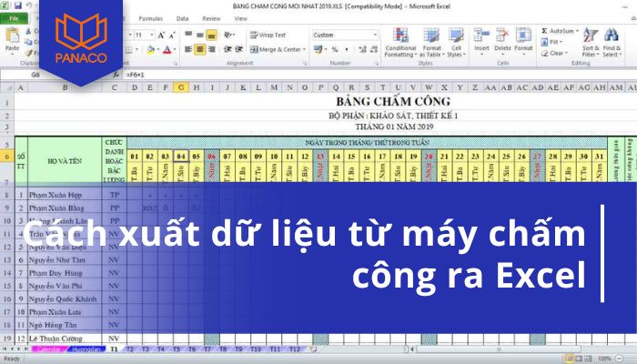Switch to Page Break Preview in the status bar
Image resolution: width=637 pixels, height=364 pixels.
click(x=588, y=359)
